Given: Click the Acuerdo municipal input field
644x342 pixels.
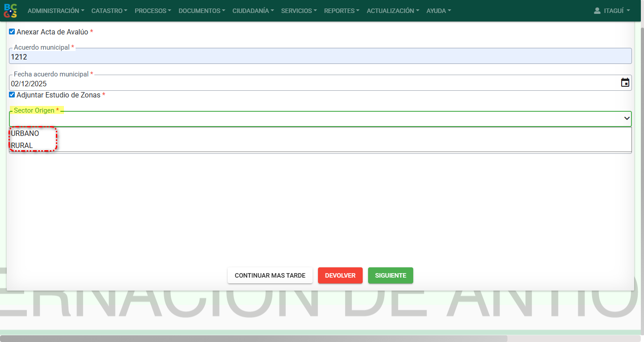Looking at the screenshot, I should [x=320, y=57].
